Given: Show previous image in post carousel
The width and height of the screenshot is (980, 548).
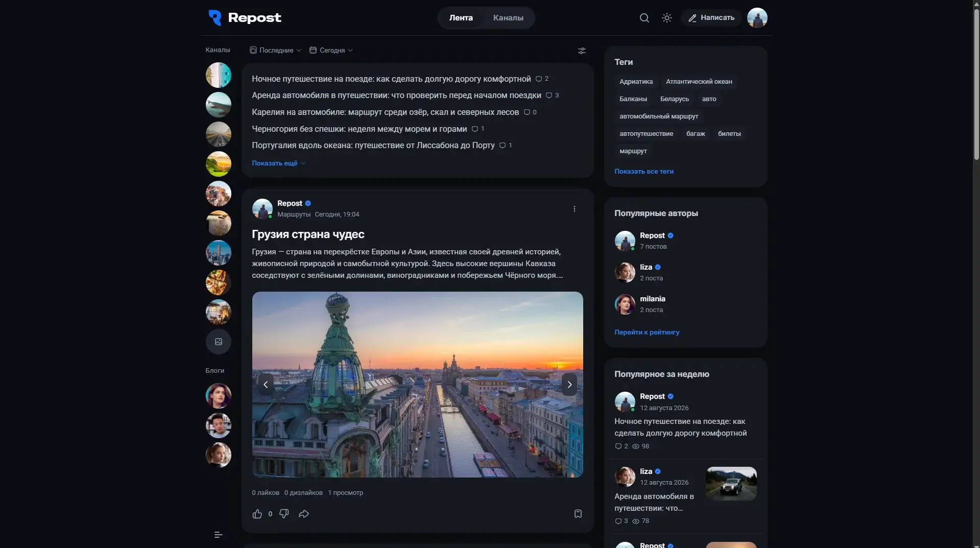Looking at the screenshot, I should coord(266,385).
